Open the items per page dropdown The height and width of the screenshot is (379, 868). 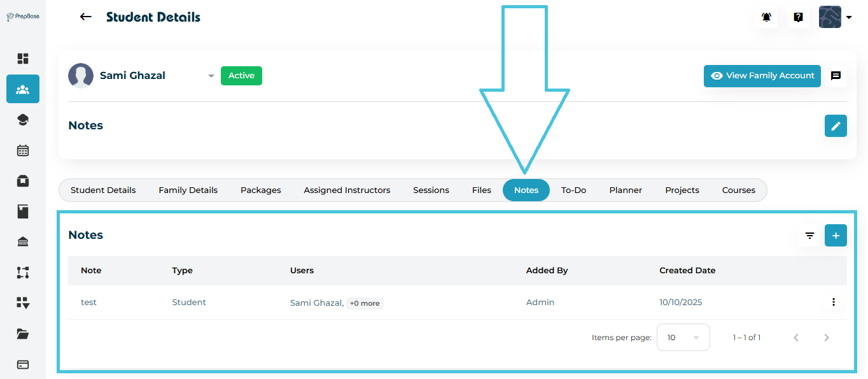click(x=683, y=338)
